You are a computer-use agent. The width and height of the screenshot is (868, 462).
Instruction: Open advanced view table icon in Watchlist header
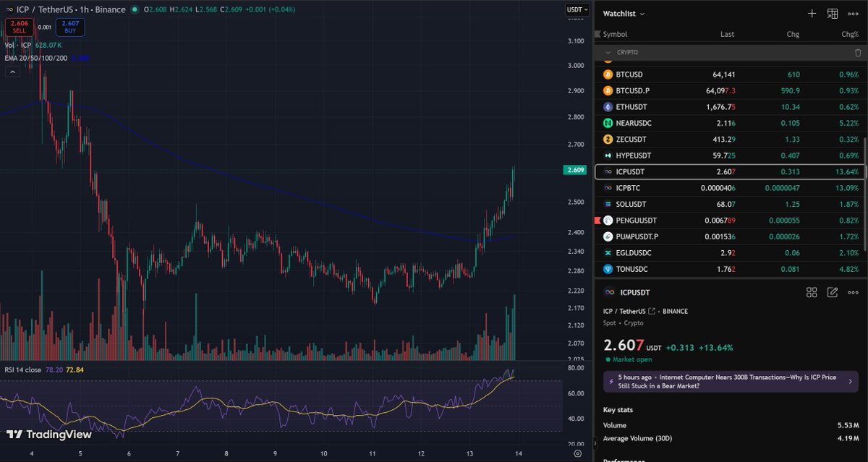tap(833, 13)
